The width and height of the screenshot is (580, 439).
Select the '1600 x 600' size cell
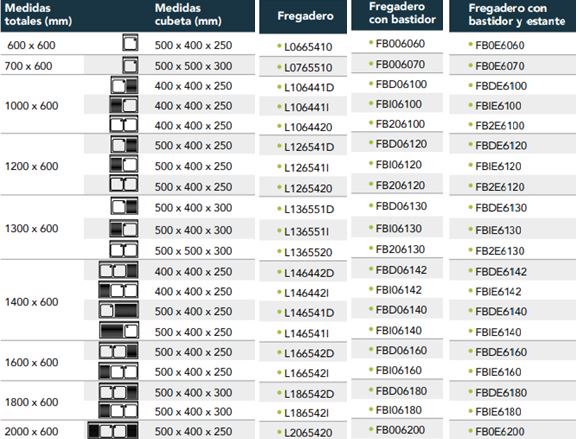point(31,362)
